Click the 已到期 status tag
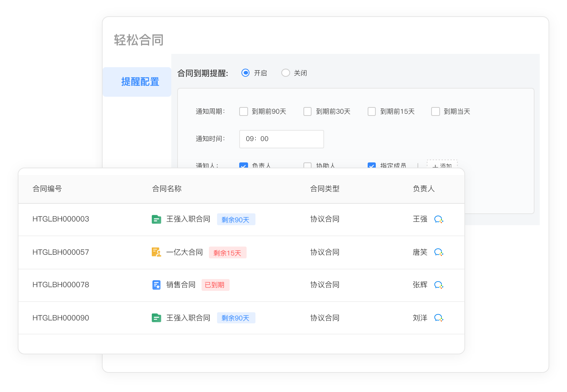 click(215, 285)
